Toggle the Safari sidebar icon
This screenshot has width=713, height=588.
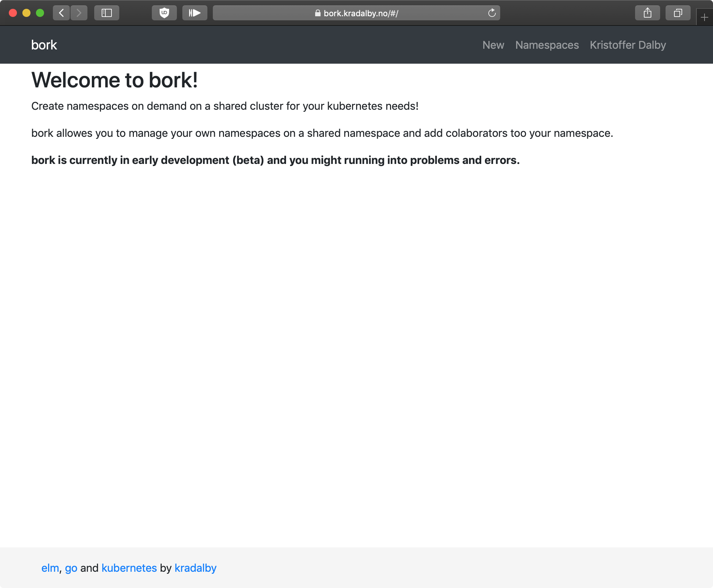pyautogui.click(x=107, y=13)
